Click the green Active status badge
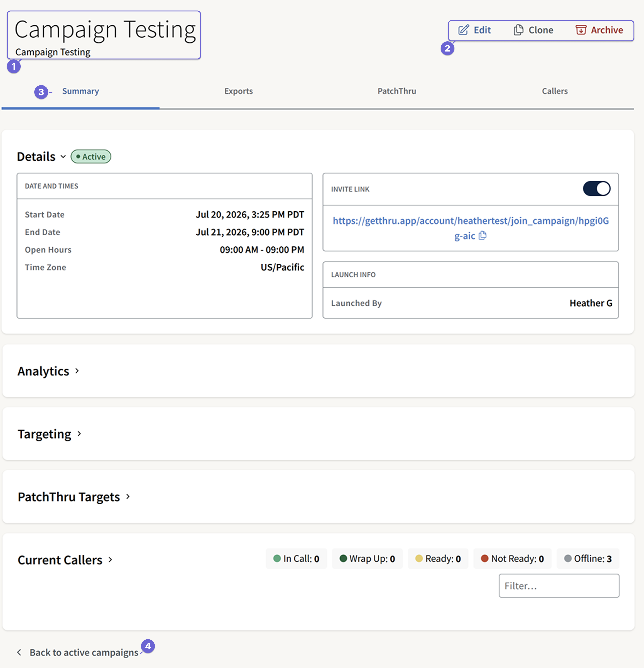644x668 pixels. click(x=91, y=156)
